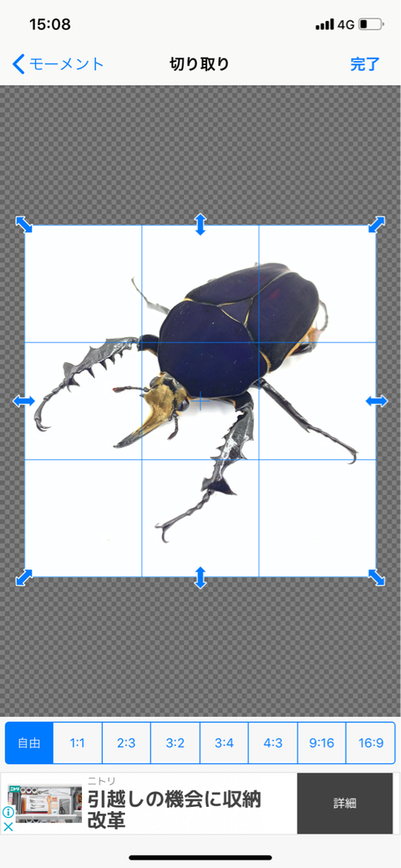Screen dimensions: 401x868
Task: Tap the top-right corner crop handle
Action: 377,224
